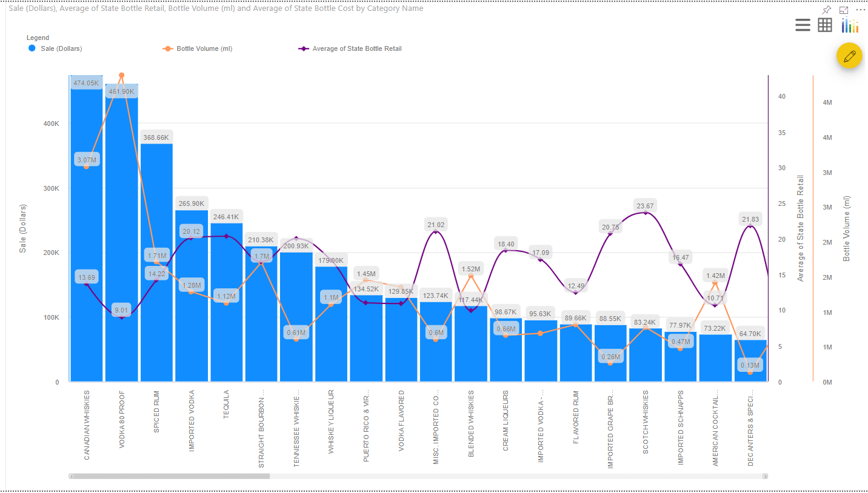Click the hamburger list icon
868x493 pixels.
tap(803, 25)
